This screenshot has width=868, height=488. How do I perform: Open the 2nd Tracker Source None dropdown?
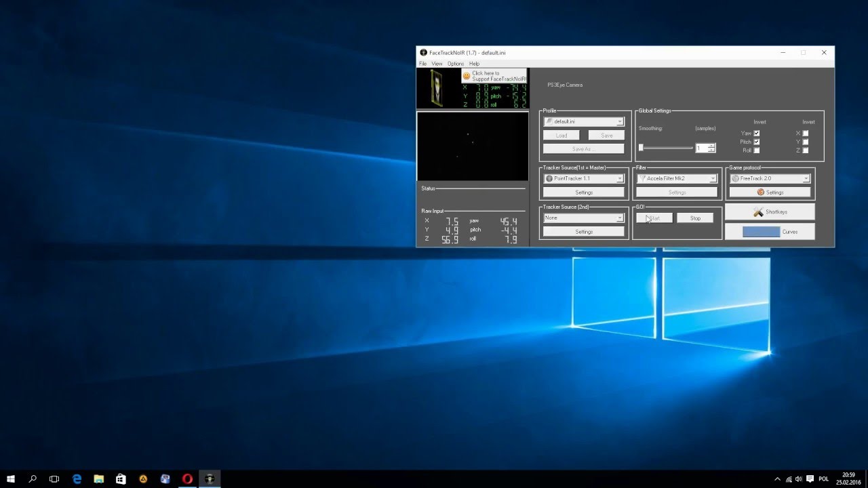(584, 218)
